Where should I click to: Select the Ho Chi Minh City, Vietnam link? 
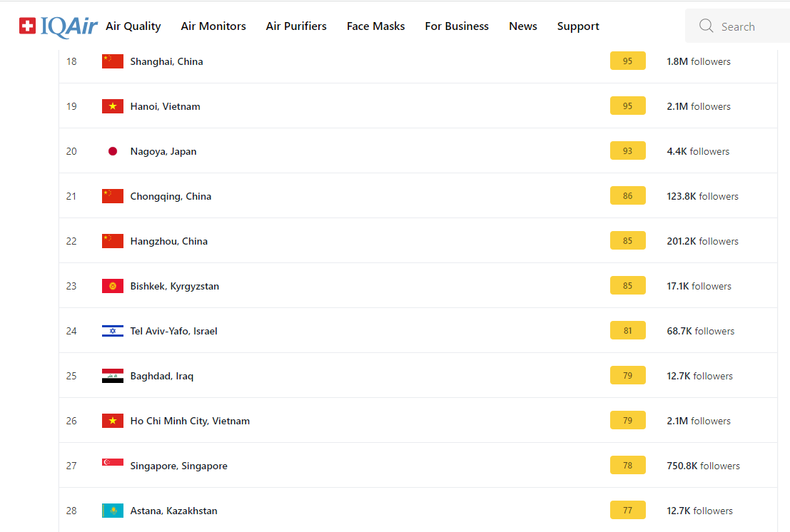click(190, 421)
